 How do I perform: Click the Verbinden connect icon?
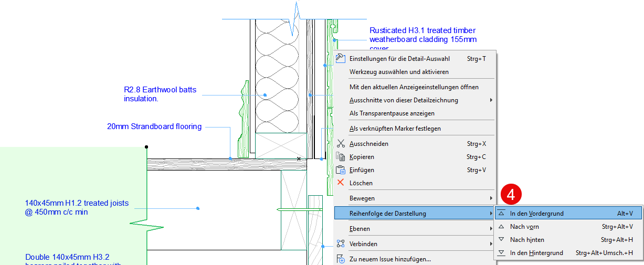pyautogui.click(x=340, y=243)
